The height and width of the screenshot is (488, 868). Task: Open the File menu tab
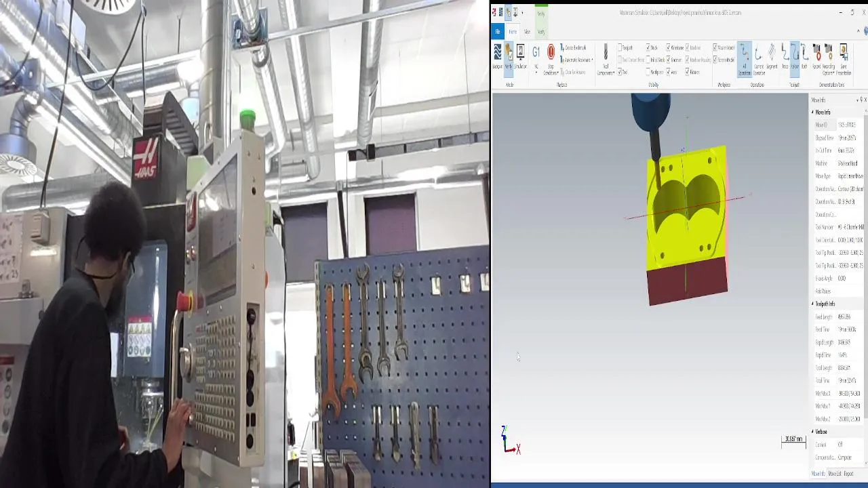coord(497,31)
